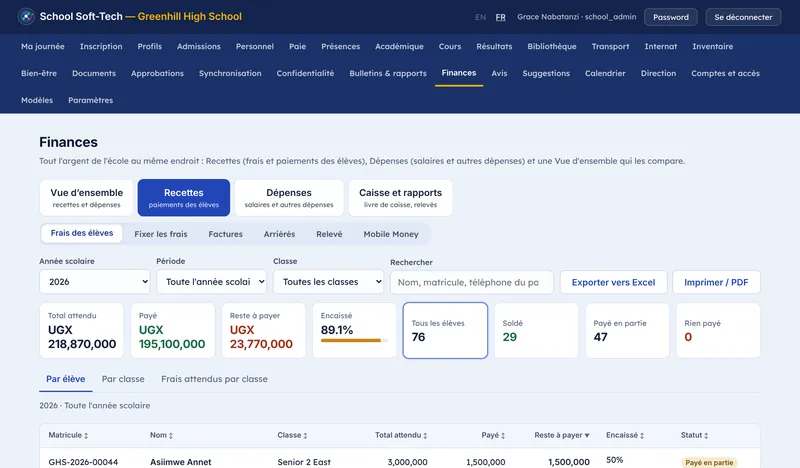
Task: Click the Encaissé 89.1% progress bar
Action: 354,340
